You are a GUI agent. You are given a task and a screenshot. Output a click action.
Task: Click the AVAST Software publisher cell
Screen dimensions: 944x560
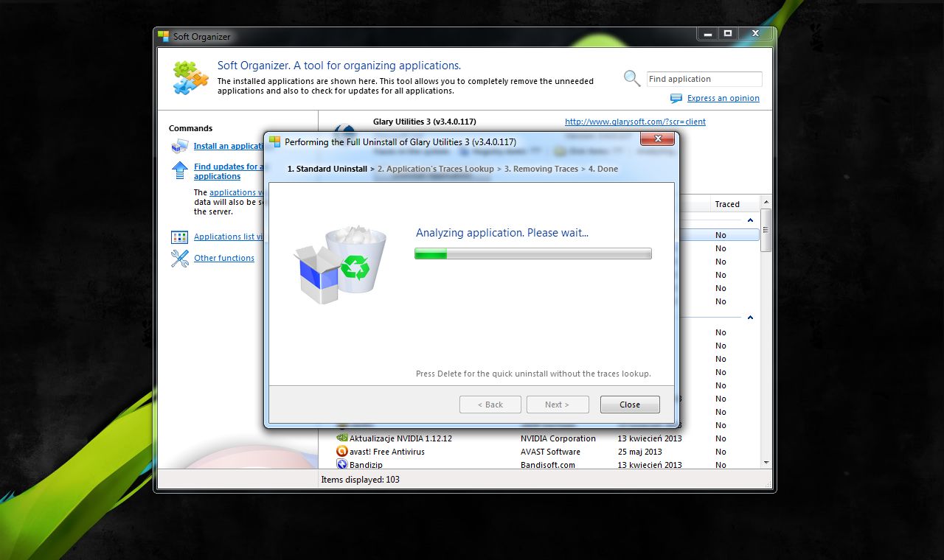pos(550,452)
